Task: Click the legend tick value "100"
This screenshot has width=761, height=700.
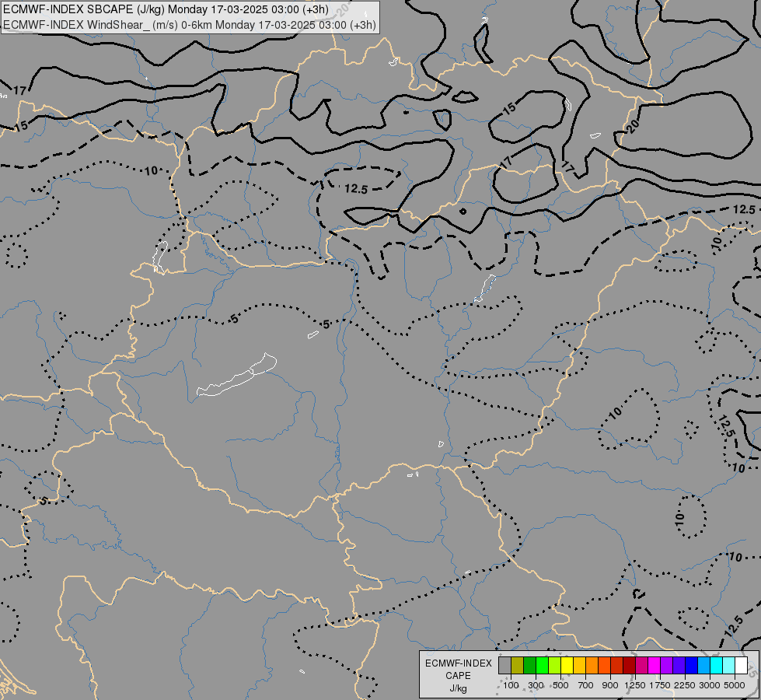Action: [511, 685]
